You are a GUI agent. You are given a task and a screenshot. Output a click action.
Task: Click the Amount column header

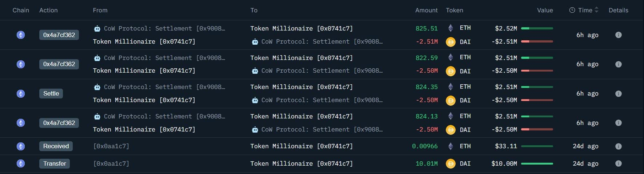tap(426, 10)
